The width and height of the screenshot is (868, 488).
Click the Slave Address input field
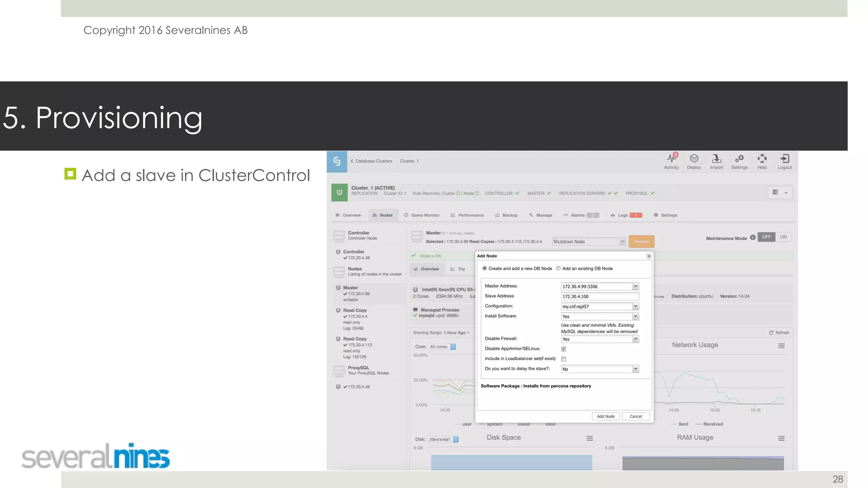click(600, 297)
